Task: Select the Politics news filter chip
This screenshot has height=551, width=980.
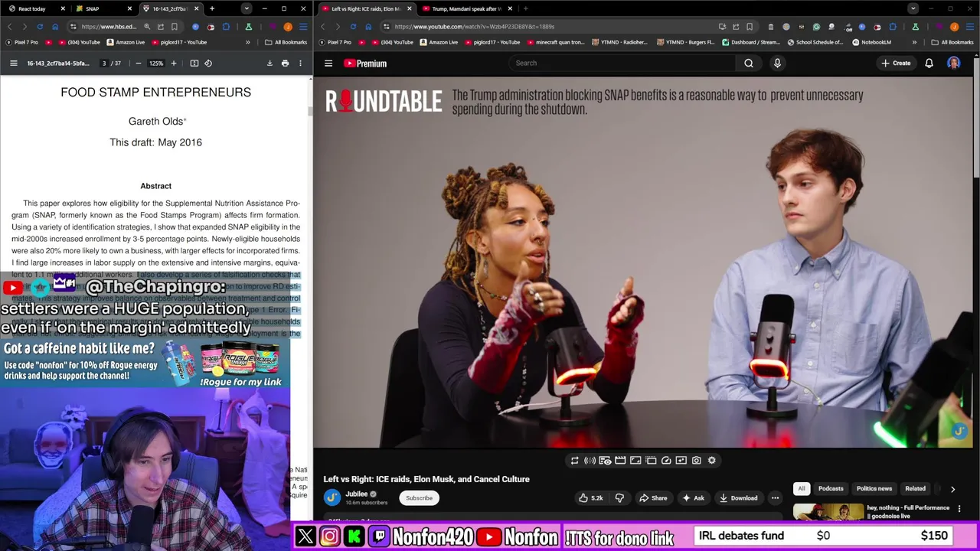Action: click(874, 488)
